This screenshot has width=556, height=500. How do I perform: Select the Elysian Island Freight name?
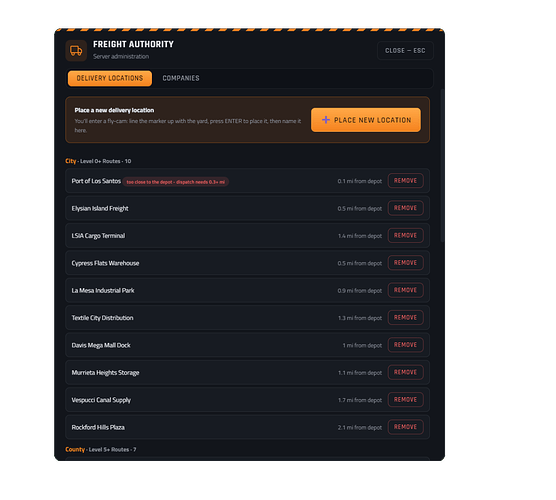(x=100, y=208)
